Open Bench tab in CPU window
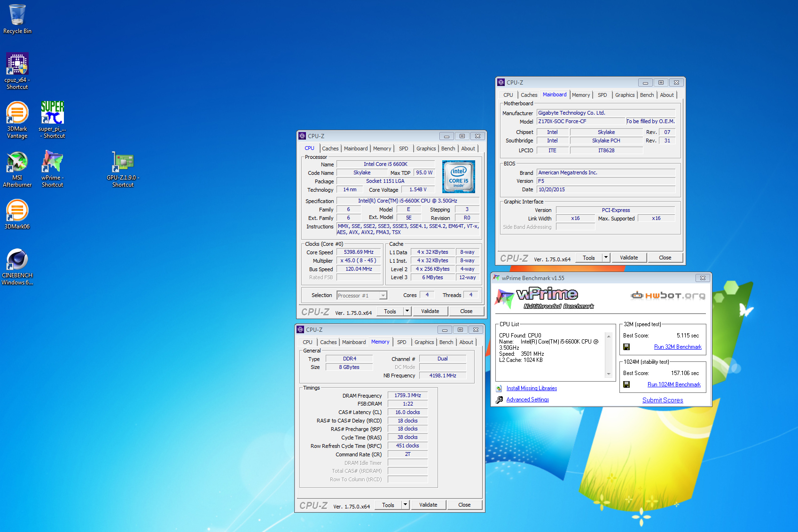This screenshot has height=532, width=798. (x=448, y=149)
